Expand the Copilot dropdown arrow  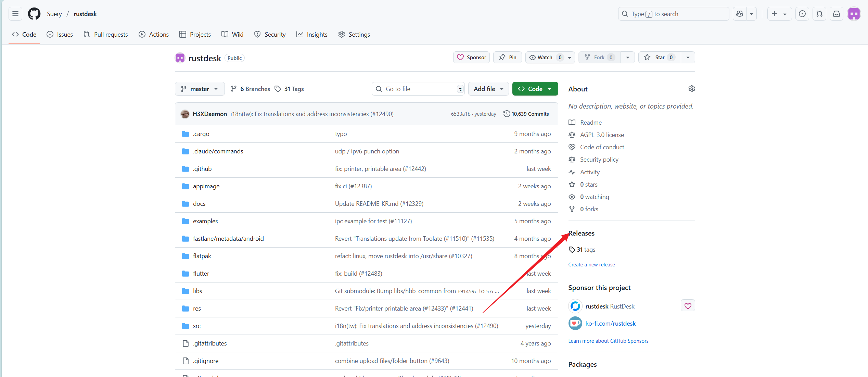click(x=752, y=14)
